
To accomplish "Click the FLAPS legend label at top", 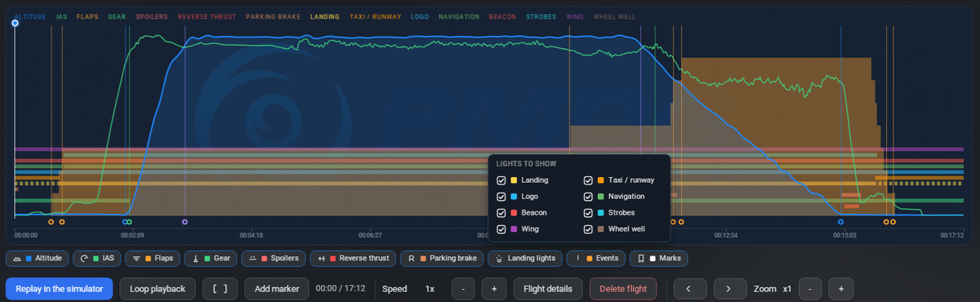I will click(x=88, y=16).
